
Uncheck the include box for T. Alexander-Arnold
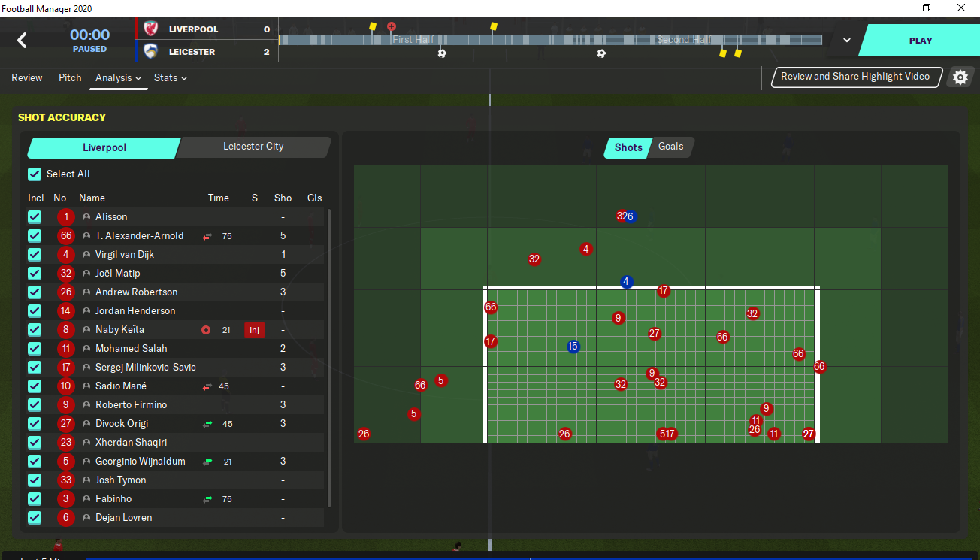35,236
